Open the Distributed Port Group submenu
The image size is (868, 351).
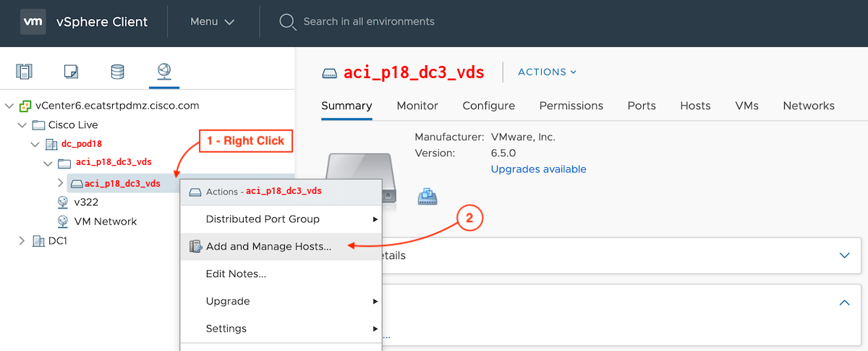(263, 219)
